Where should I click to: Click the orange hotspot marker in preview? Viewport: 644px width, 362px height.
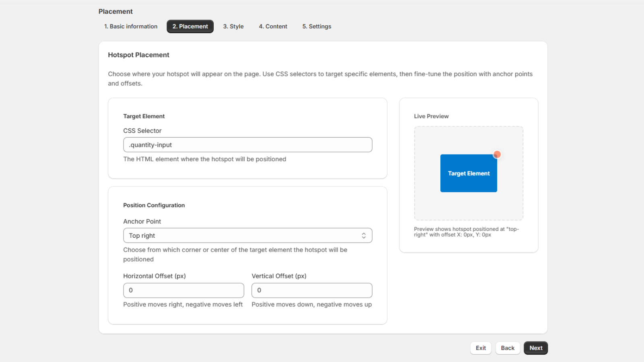(x=497, y=154)
